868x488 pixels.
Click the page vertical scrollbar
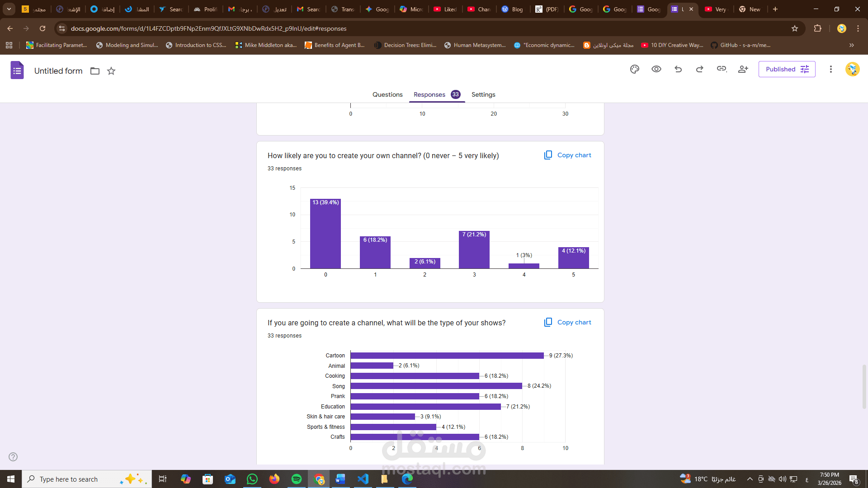864,386
